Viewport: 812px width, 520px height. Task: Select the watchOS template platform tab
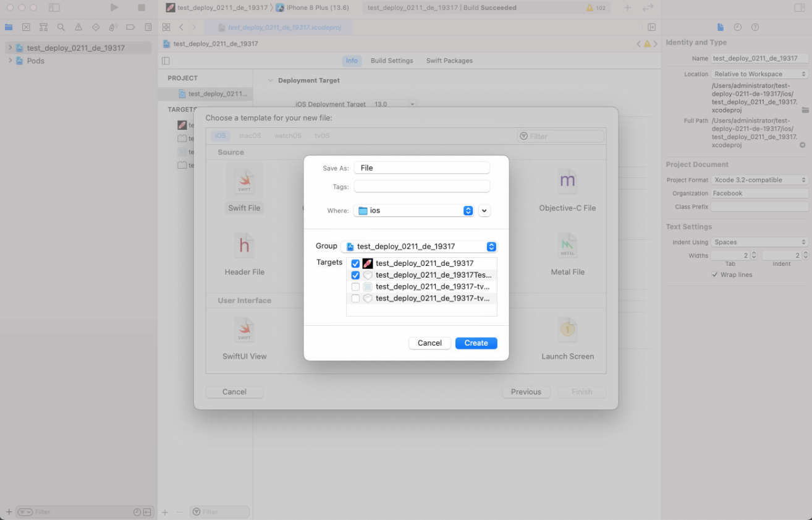[x=288, y=136]
